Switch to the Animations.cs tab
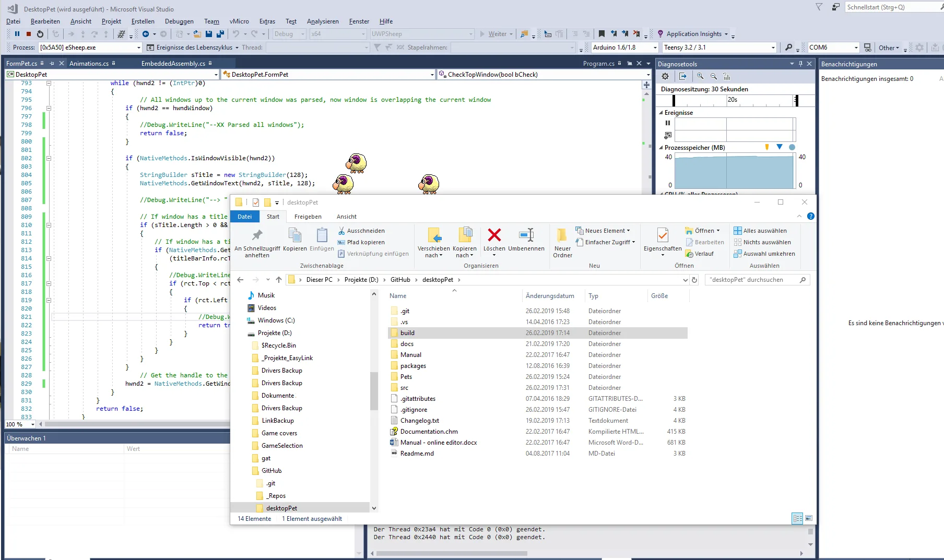Screen dimensions: 944x560 pyautogui.click(x=89, y=63)
